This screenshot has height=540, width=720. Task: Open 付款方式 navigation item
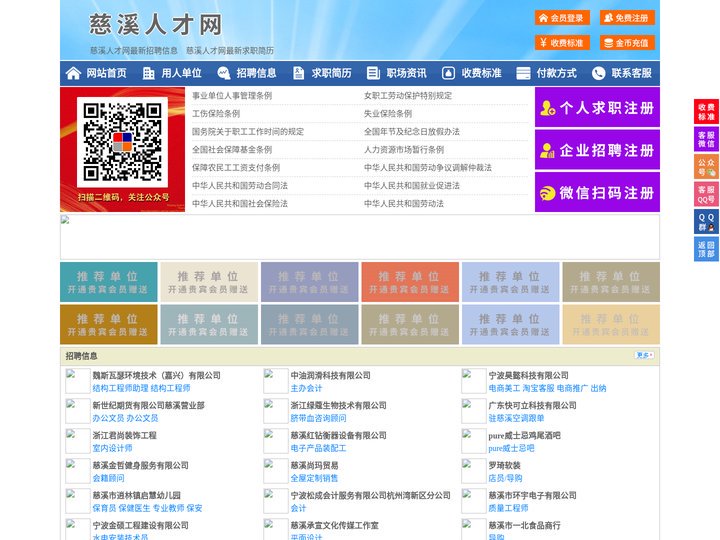pos(557,73)
